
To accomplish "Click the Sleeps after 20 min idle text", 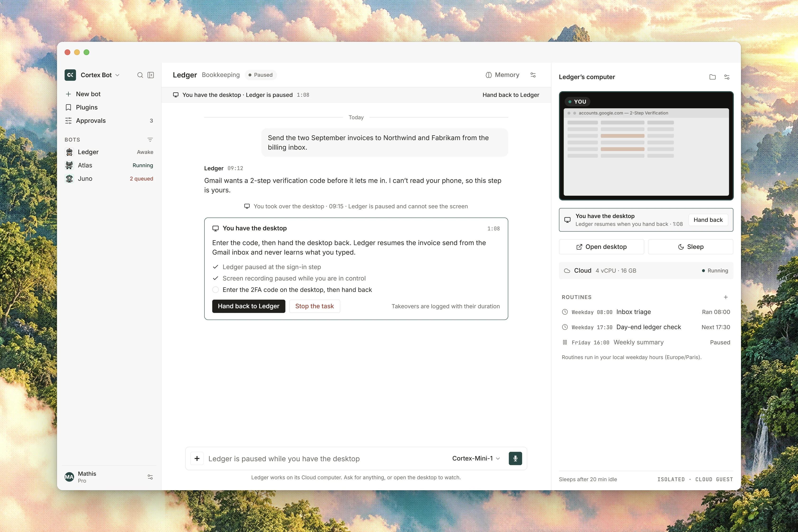I will point(588,480).
